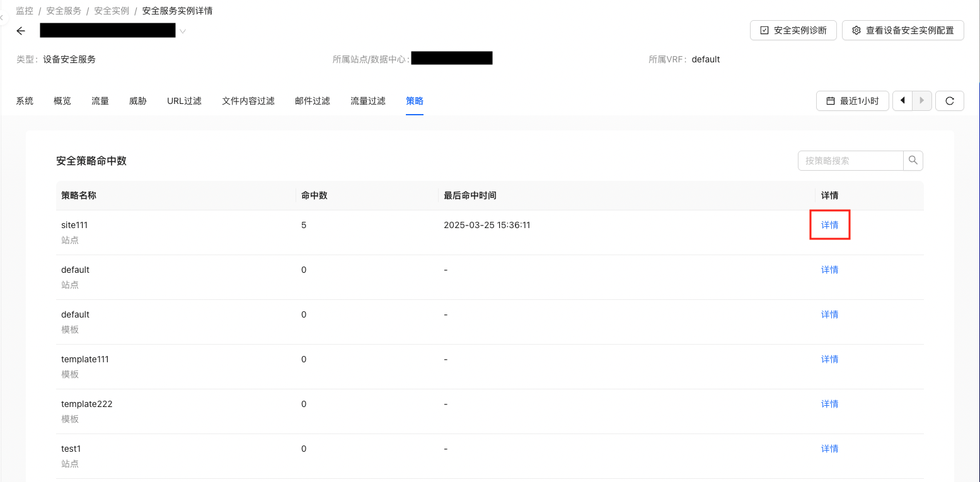The width and height of the screenshot is (980, 482).
Task: Click timestamp 2025-03-25 15:36:11
Action: click(487, 225)
